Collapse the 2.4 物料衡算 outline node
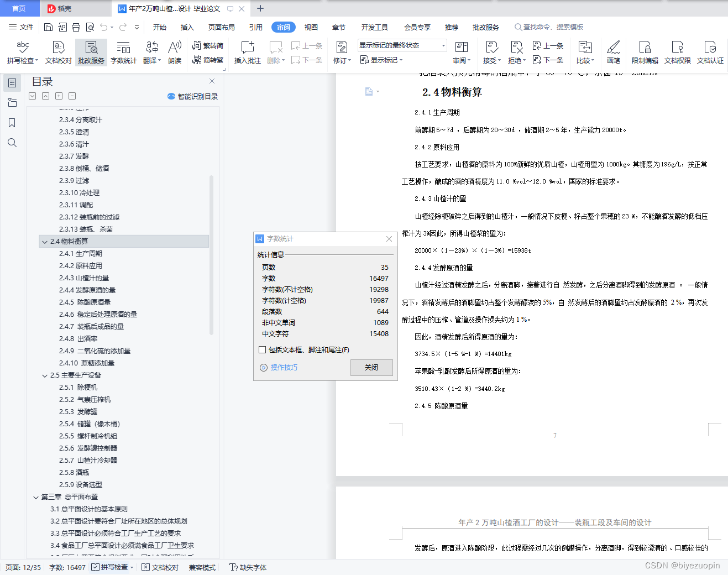 (x=45, y=242)
